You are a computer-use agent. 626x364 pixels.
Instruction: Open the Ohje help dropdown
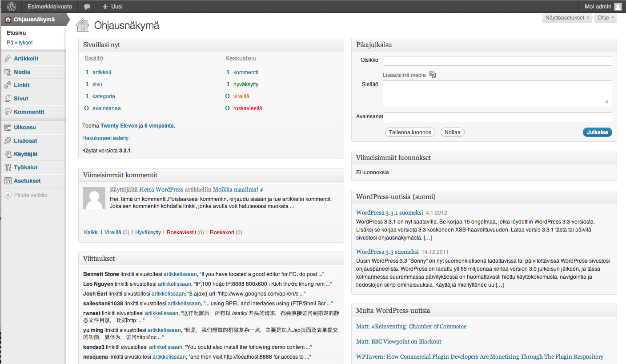pyautogui.click(x=606, y=18)
